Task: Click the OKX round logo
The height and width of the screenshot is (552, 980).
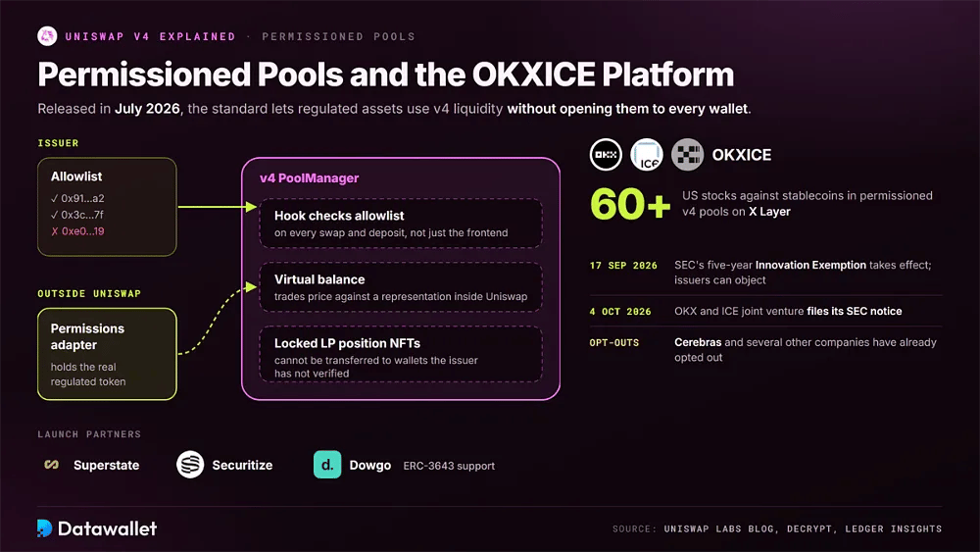Action: point(606,154)
